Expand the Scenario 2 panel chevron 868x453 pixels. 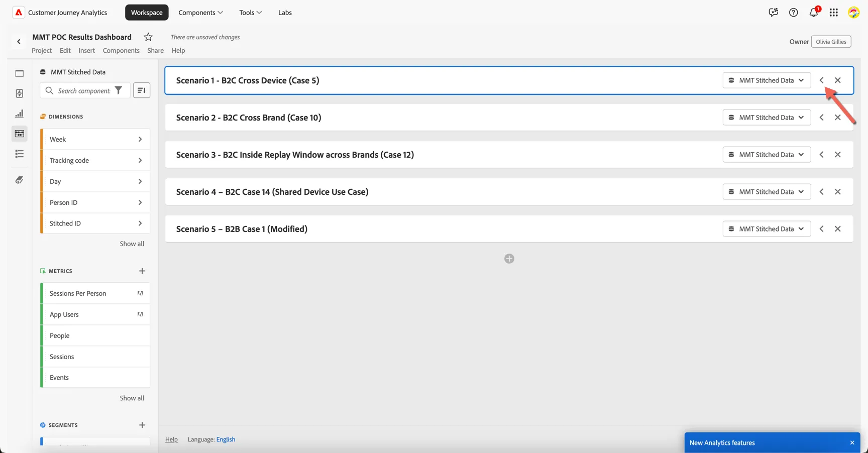822,118
